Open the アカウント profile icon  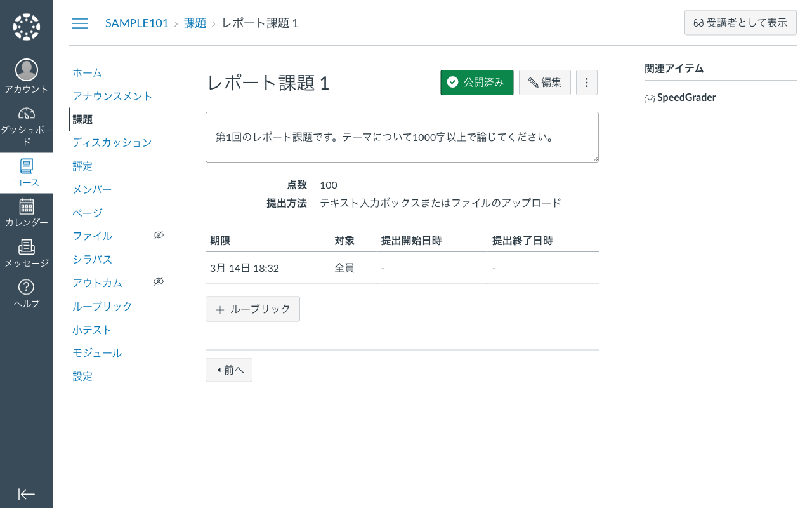tap(26, 70)
